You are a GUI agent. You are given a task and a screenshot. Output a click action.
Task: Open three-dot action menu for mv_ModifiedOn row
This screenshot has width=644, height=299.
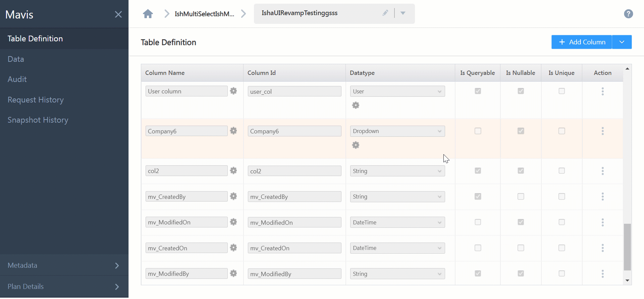coord(602,222)
